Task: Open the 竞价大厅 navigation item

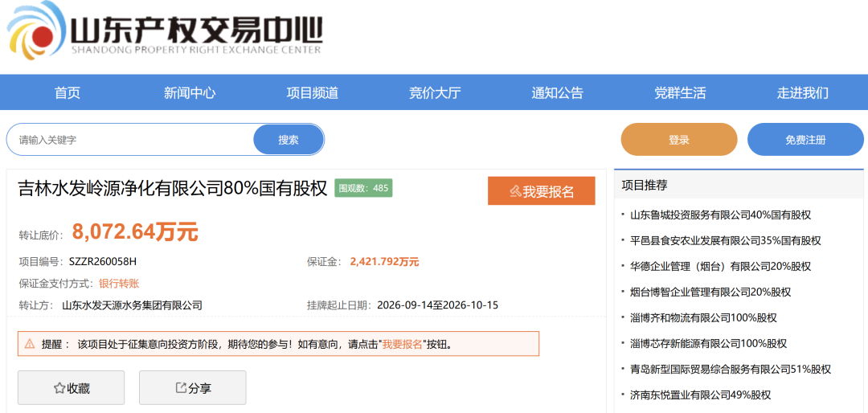Action: pyautogui.click(x=435, y=92)
